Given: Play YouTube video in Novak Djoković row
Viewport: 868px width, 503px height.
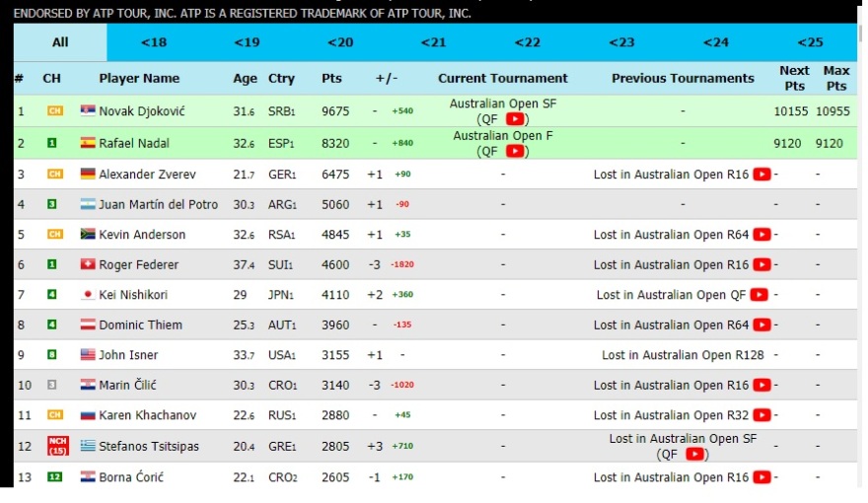Looking at the screenshot, I should (x=516, y=119).
